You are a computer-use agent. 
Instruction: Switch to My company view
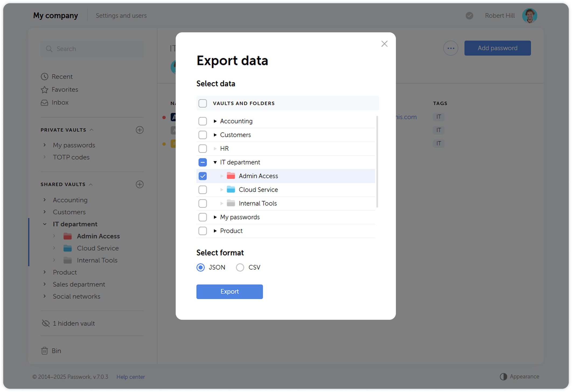click(55, 15)
